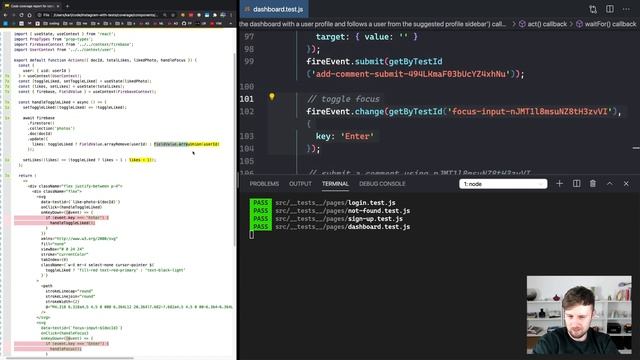
Task: Click highlighted FieldValue.arrayUnion branch in coverage
Action: tap(187, 144)
